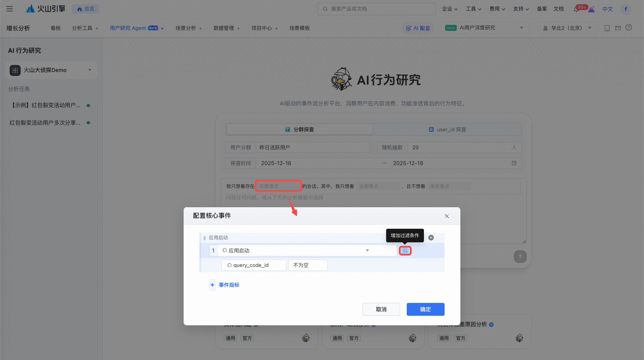The height and width of the screenshot is (360, 644).
Task: Go to the 看板 tab
Action: tap(56, 28)
